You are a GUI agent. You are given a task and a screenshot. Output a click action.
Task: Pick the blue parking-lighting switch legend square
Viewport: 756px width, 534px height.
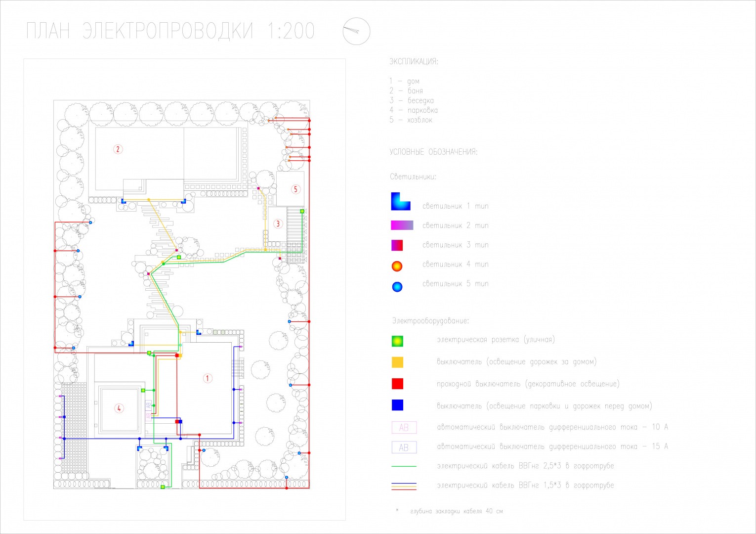pos(397,405)
